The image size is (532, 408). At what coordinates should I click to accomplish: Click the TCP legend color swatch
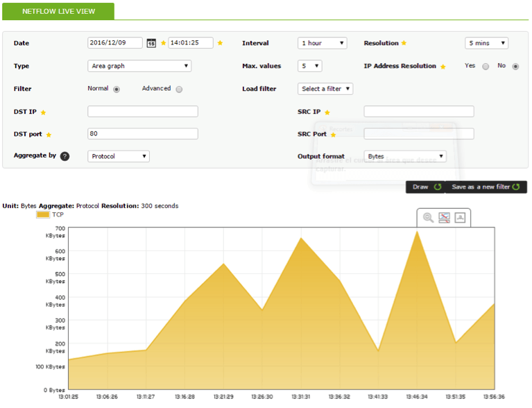point(43,214)
